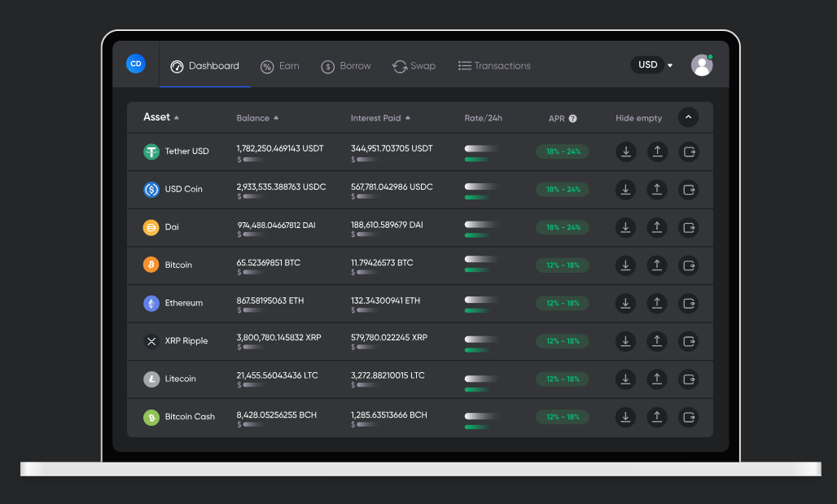Toggle Hide empty assets

tap(638, 118)
